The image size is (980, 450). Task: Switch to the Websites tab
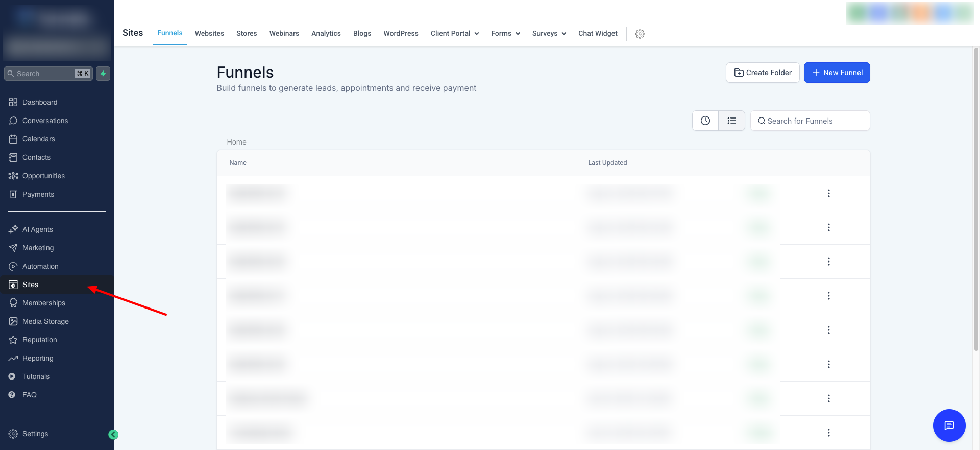coord(209,33)
